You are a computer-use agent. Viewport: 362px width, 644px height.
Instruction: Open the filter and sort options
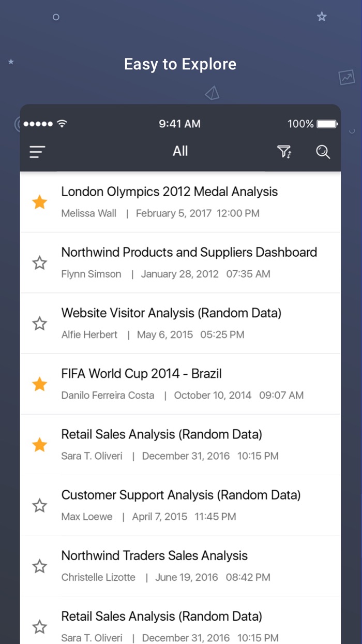(284, 152)
